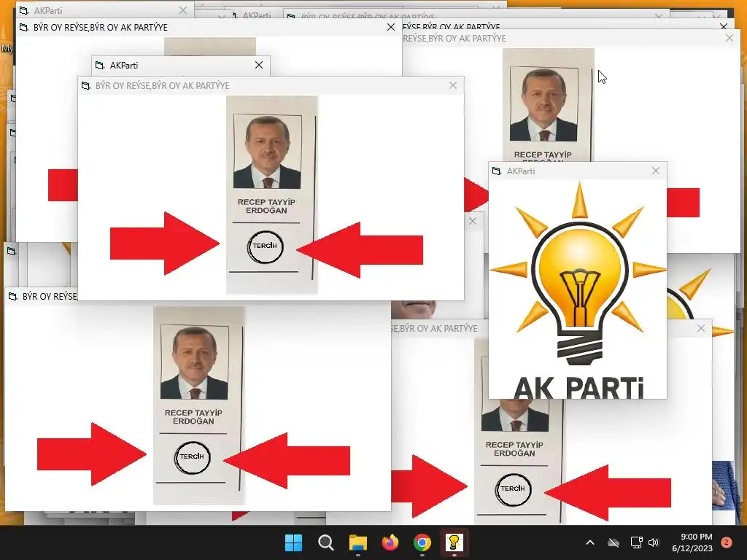This screenshot has height=560, width=747.
Task: Close the small AKParti window above the center ballot window
Action: (x=259, y=65)
